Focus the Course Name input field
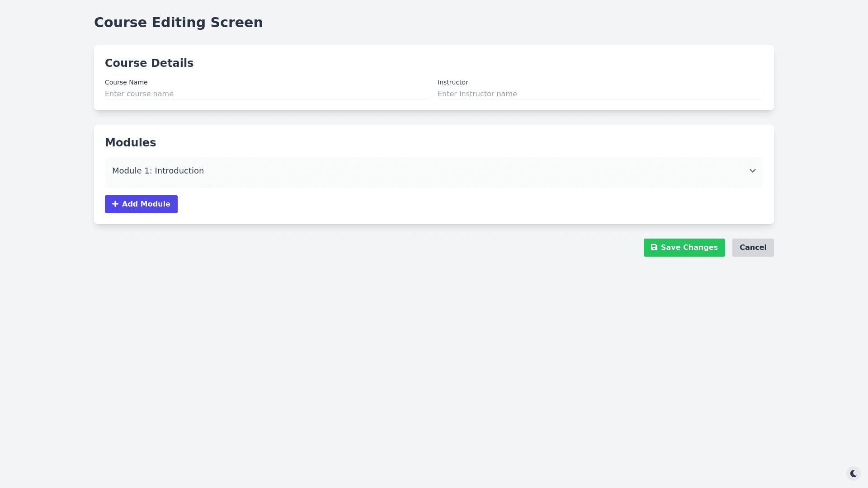The width and height of the screenshot is (868, 488). pyautogui.click(x=294, y=94)
